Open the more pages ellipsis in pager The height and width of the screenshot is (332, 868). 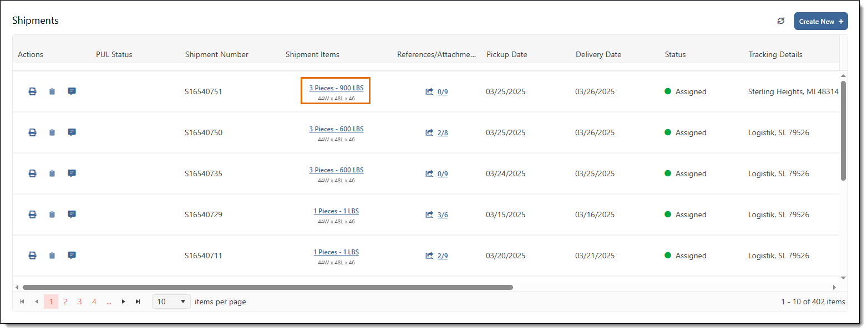[x=109, y=302]
